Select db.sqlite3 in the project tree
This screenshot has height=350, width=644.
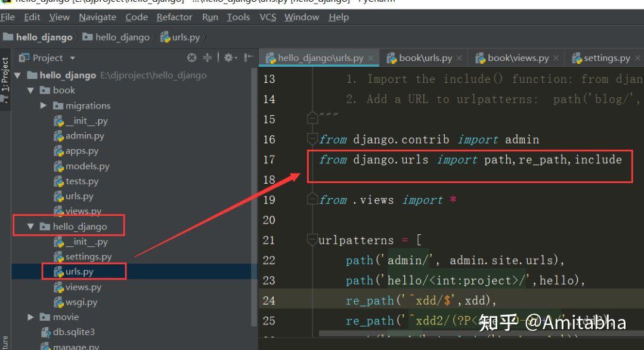pos(68,332)
